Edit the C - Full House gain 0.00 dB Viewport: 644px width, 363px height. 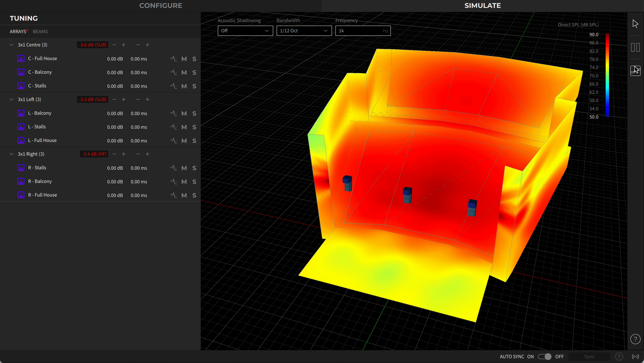(115, 59)
